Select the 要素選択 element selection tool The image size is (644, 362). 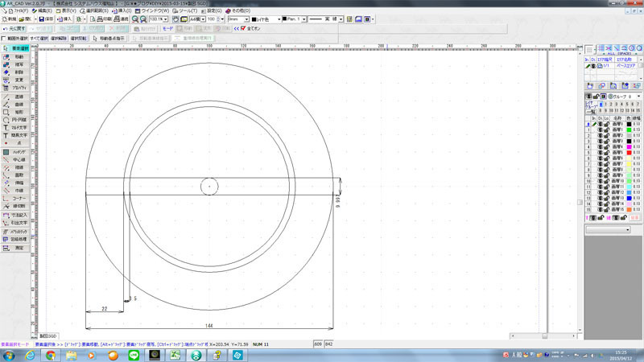click(x=15, y=48)
